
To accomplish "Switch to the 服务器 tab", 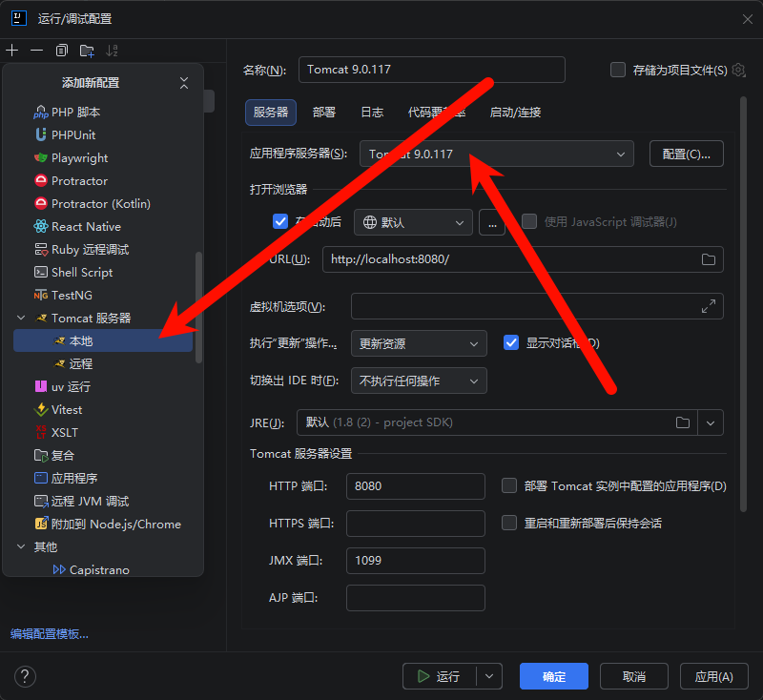I will pos(271,113).
